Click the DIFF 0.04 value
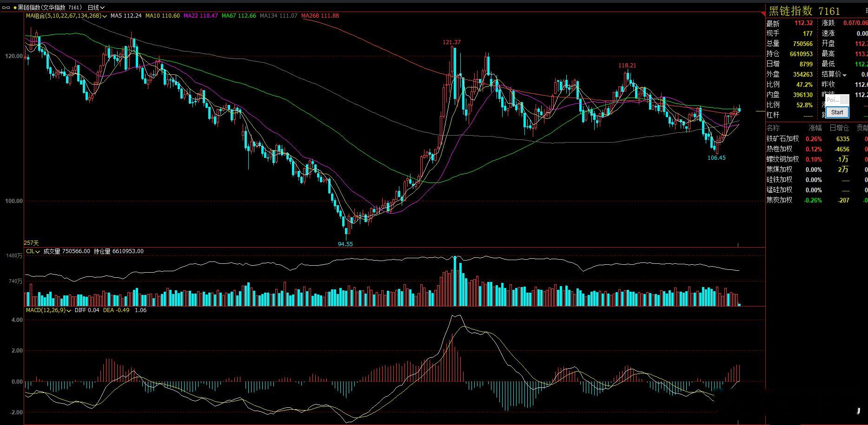 tap(87, 310)
